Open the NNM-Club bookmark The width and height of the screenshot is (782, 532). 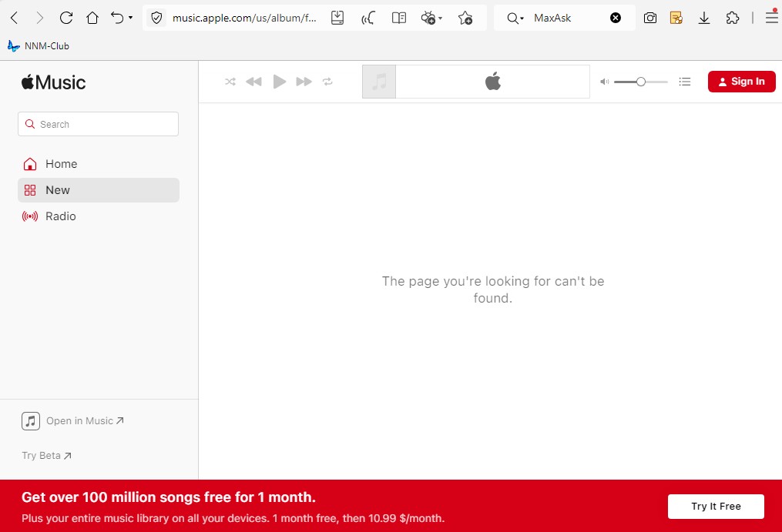tap(39, 46)
